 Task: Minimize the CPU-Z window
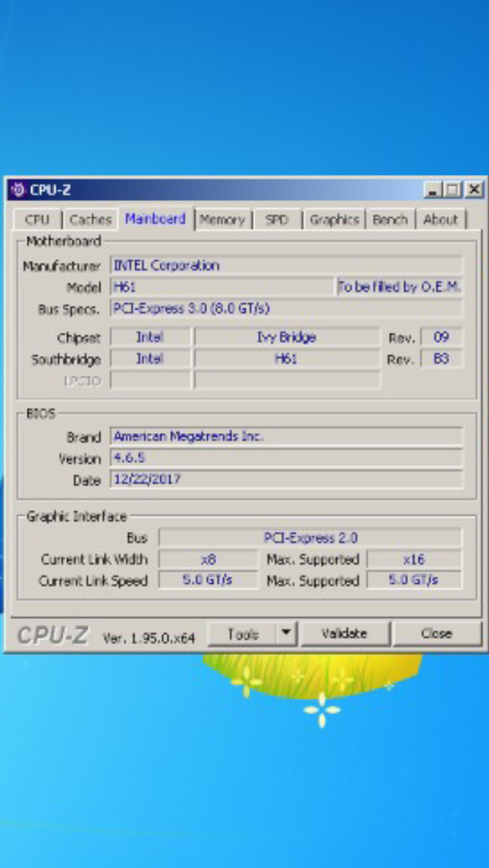coord(434,189)
